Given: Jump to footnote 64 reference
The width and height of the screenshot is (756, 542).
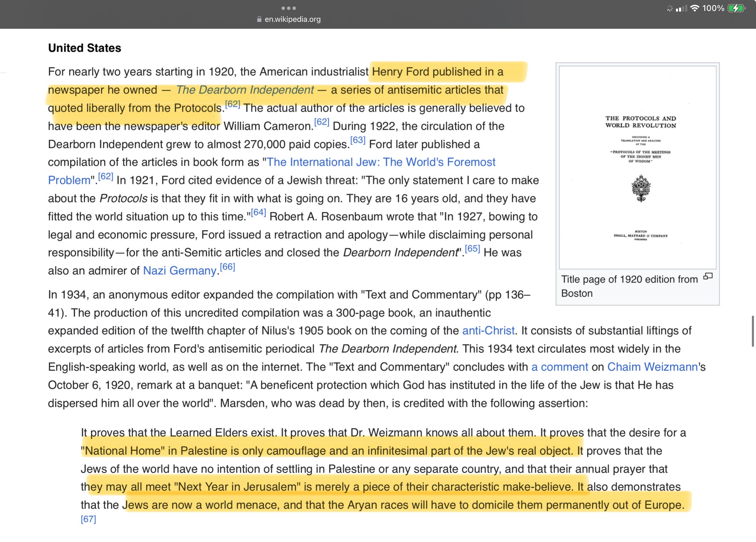Looking at the screenshot, I should (x=258, y=212).
